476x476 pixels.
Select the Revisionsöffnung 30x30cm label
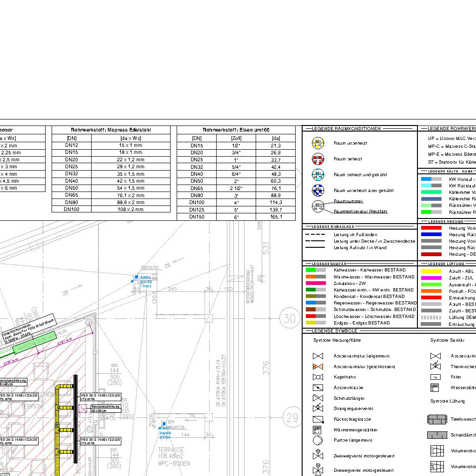tap(106, 408)
